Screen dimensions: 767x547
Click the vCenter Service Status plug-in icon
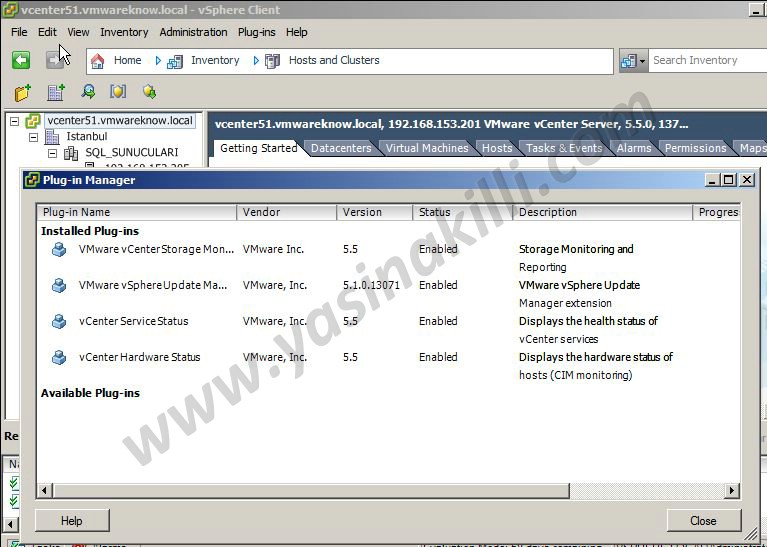[59, 322]
